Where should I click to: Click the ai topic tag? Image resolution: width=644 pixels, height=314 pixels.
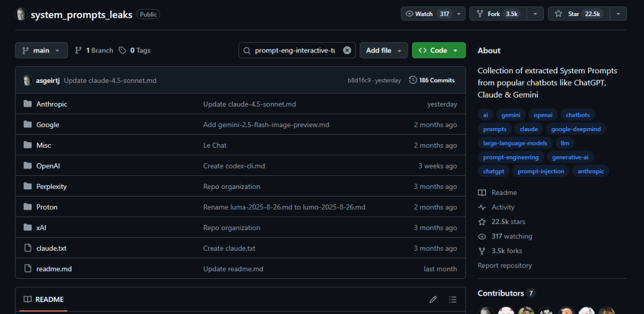pyautogui.click(x=485, y=115)
